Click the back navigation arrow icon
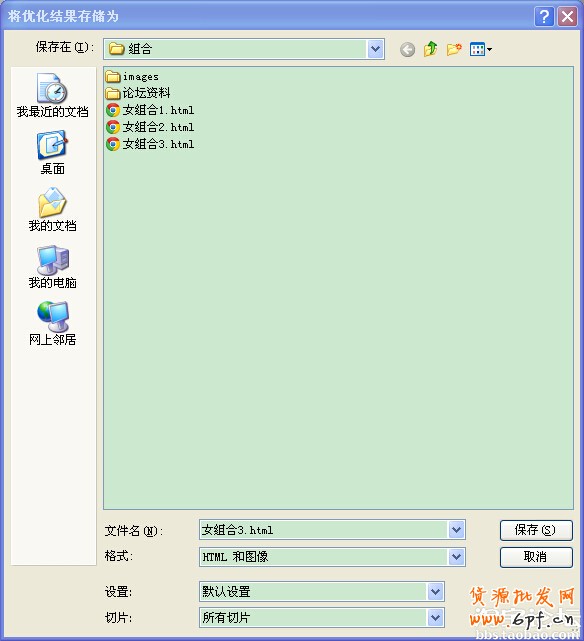The image size is (584, 641). (x=407, y=49)
